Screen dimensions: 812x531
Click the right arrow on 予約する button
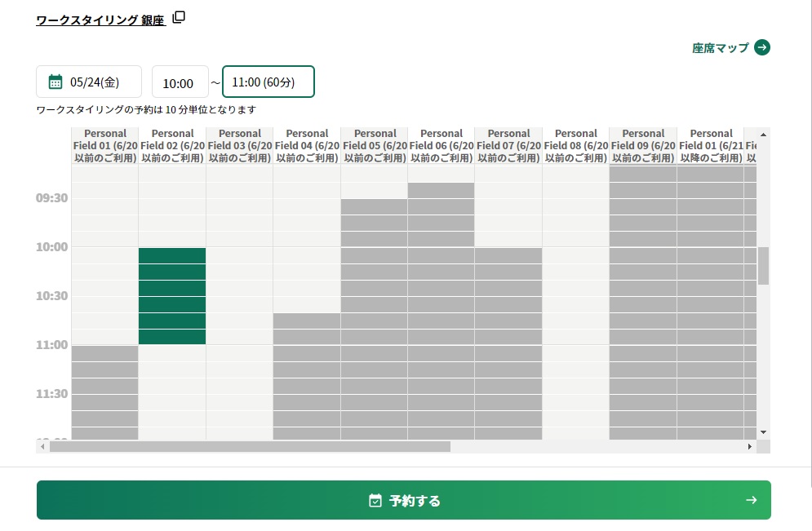pos(752,500)
